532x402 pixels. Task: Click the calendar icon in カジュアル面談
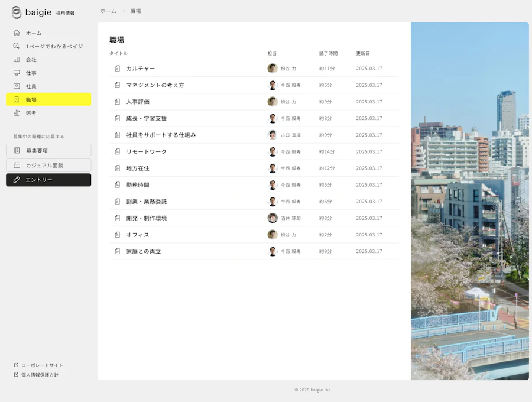click(17, 165)
